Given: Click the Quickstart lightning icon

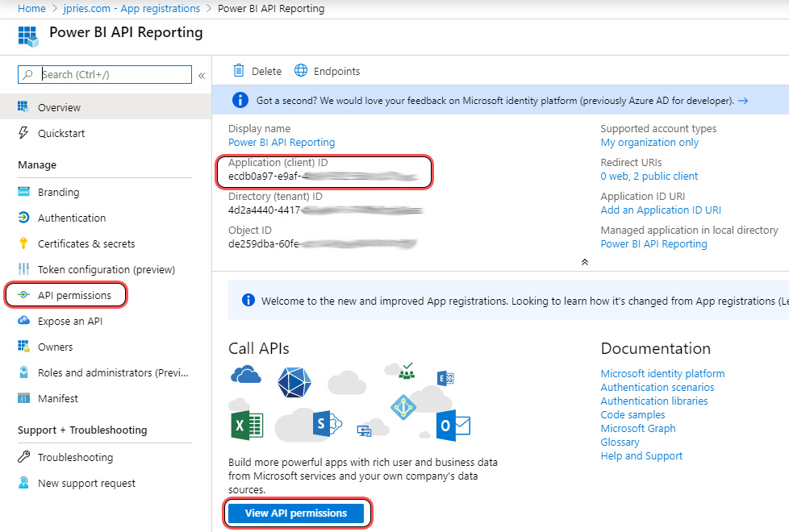Looking at the screenshot, I should [x=23, y=133].
